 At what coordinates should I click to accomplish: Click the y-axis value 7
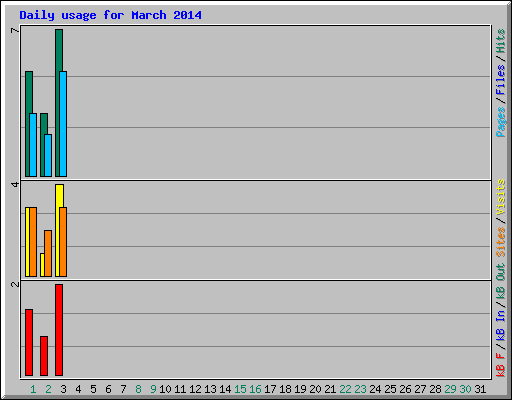(x=15, y=31)
